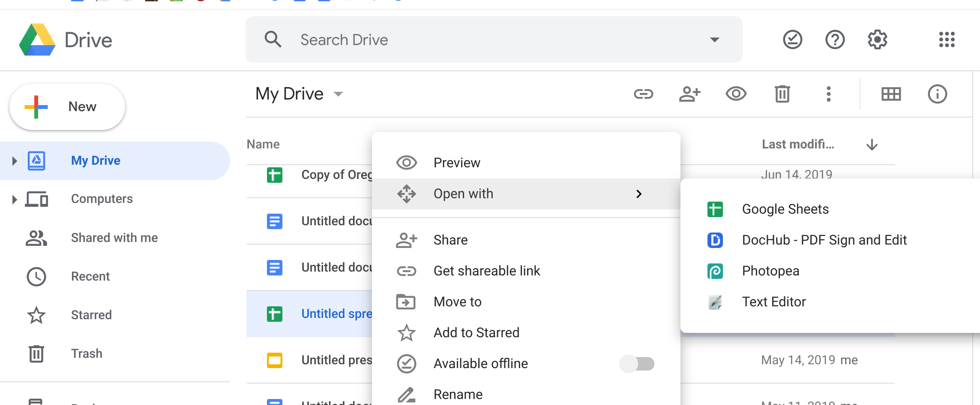Open the help question mark icon
This screenshot has width=980, height=405.
pos(835,40)
